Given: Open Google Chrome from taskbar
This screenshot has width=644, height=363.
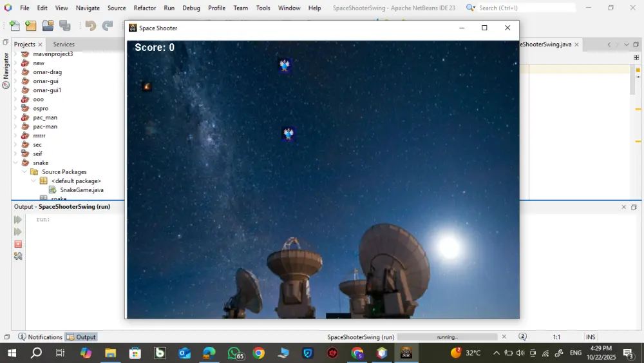Looking at the screenshot, I should (259, 353).
